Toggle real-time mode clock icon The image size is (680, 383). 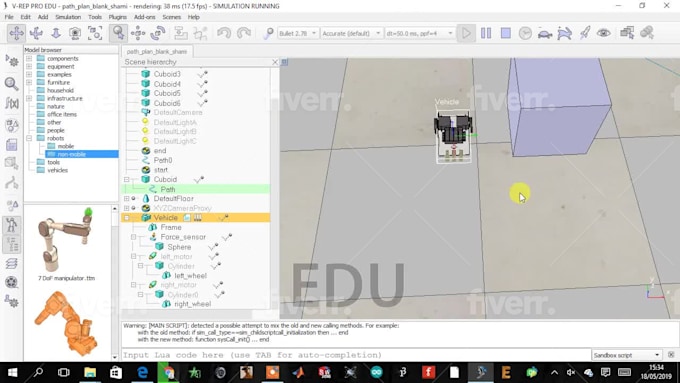click(525, 33)
